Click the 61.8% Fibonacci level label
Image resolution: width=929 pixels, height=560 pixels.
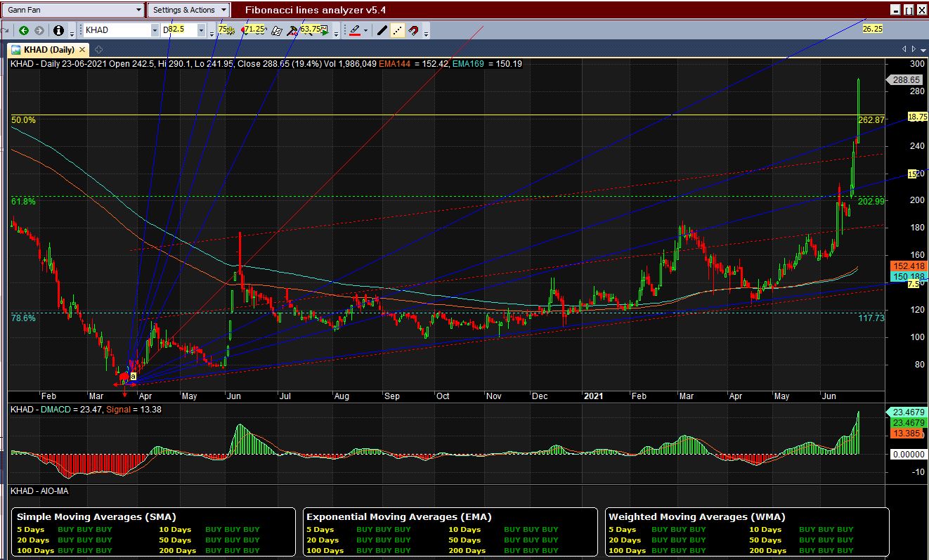coord(24,202)
